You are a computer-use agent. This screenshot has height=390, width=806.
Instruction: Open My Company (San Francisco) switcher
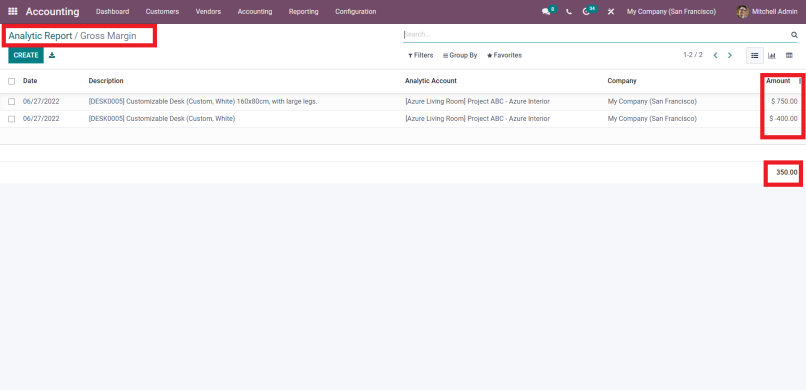[671, 11]
